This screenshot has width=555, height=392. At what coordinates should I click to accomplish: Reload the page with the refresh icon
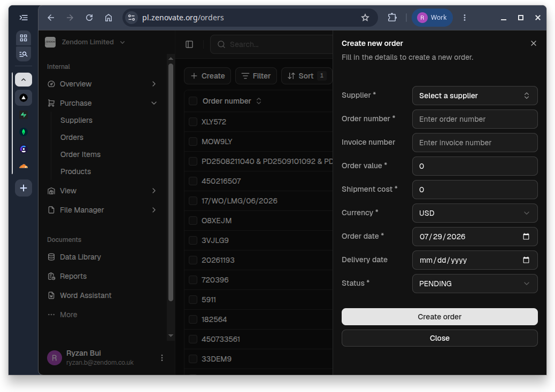pos(89,18)
